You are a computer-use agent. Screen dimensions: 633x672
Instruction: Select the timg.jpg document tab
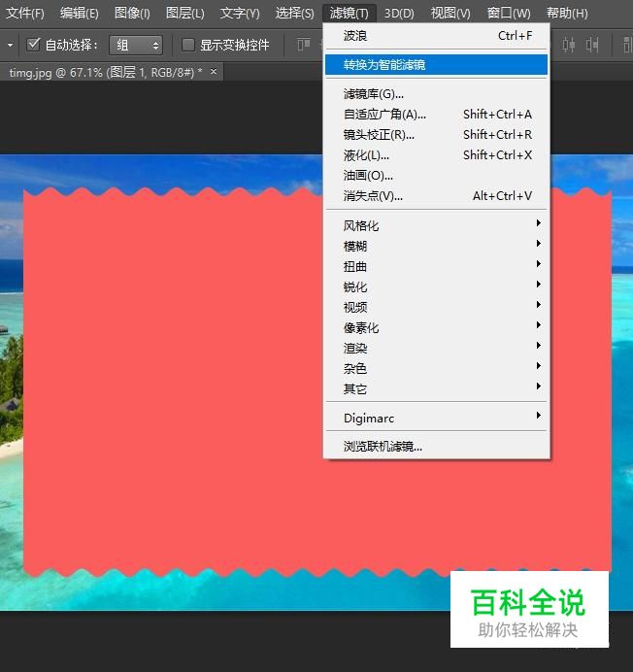pyautogui.click(x=113, y=72)
